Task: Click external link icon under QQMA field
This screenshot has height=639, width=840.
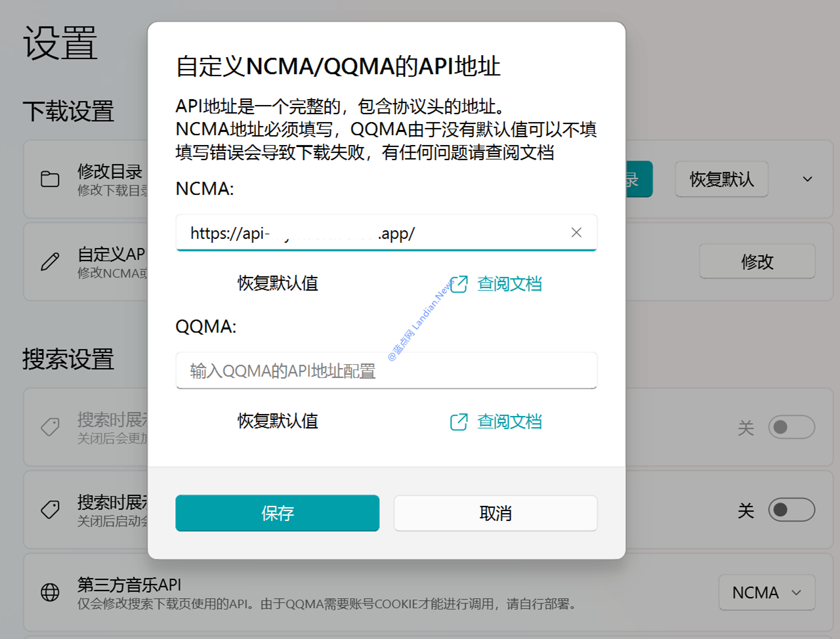Action: pos(459,422)
